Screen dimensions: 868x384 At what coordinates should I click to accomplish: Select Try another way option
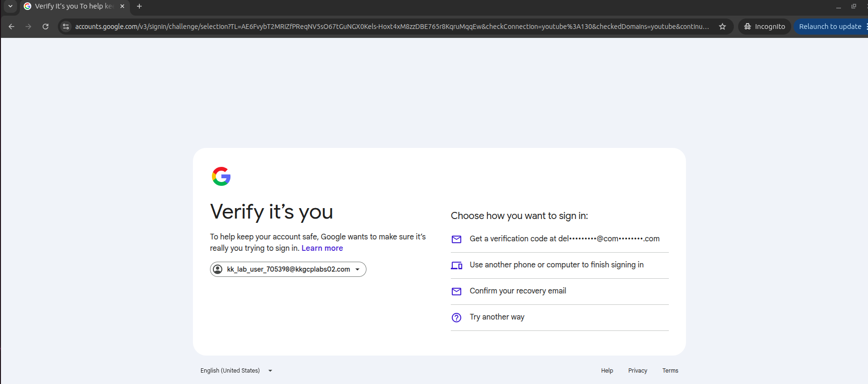(560, 318)
